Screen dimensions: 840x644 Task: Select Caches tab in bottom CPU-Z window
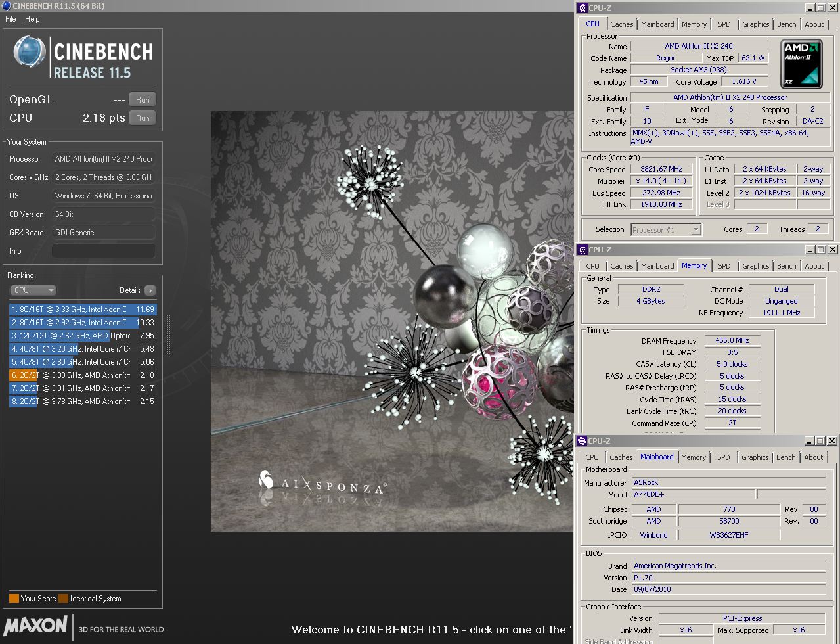[x=621, y=457]
